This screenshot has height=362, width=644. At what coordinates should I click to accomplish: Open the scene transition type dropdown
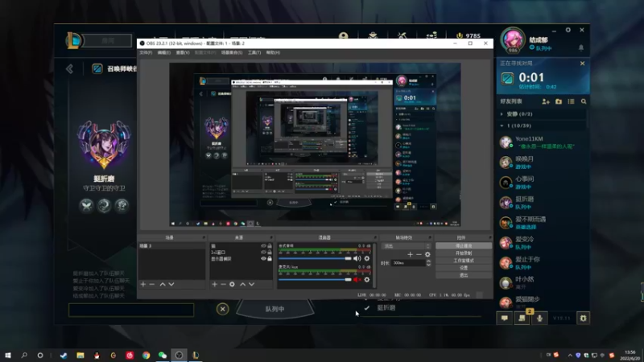pyautogui.click(x=406, y=246)
